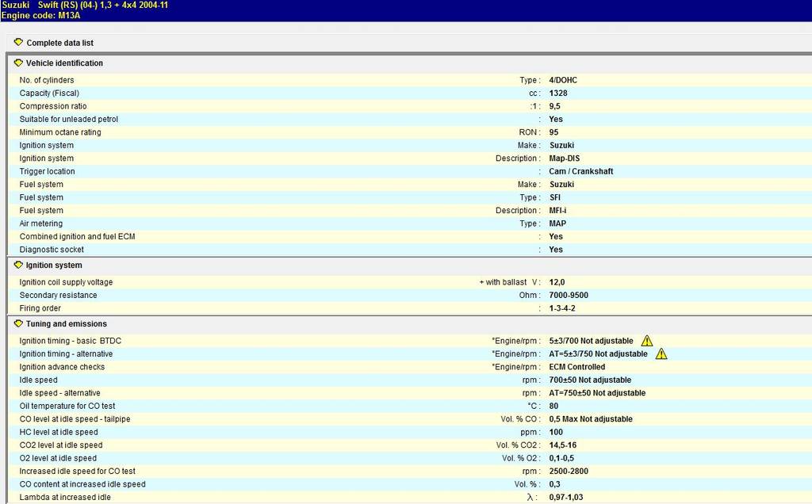Select the 'Capacity (Fiscal)' row label
This screenshot has height=504, width=812.
pyautogui.click(x=49, y=94)
